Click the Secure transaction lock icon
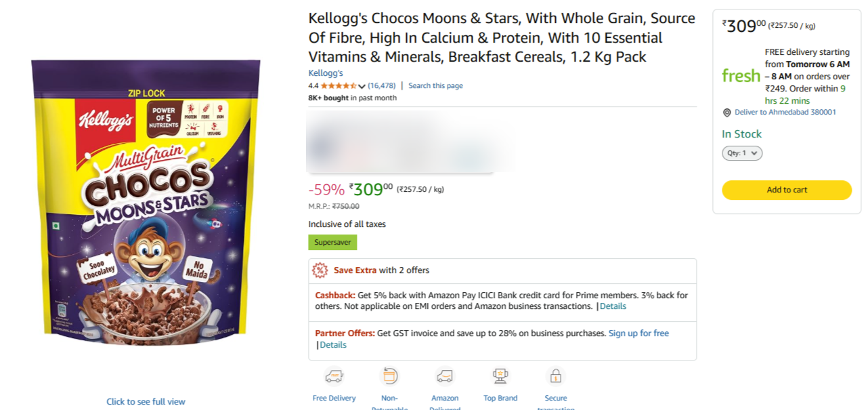Viewport: 868px width, 410px height. tap(556, 376)
